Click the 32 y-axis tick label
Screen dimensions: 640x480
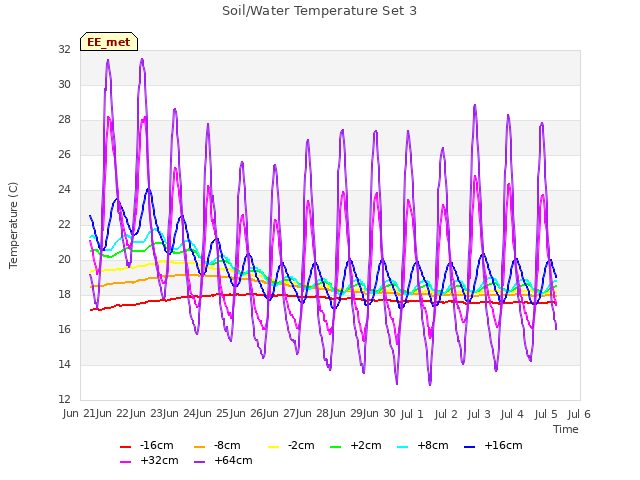[x=64, y=49]
